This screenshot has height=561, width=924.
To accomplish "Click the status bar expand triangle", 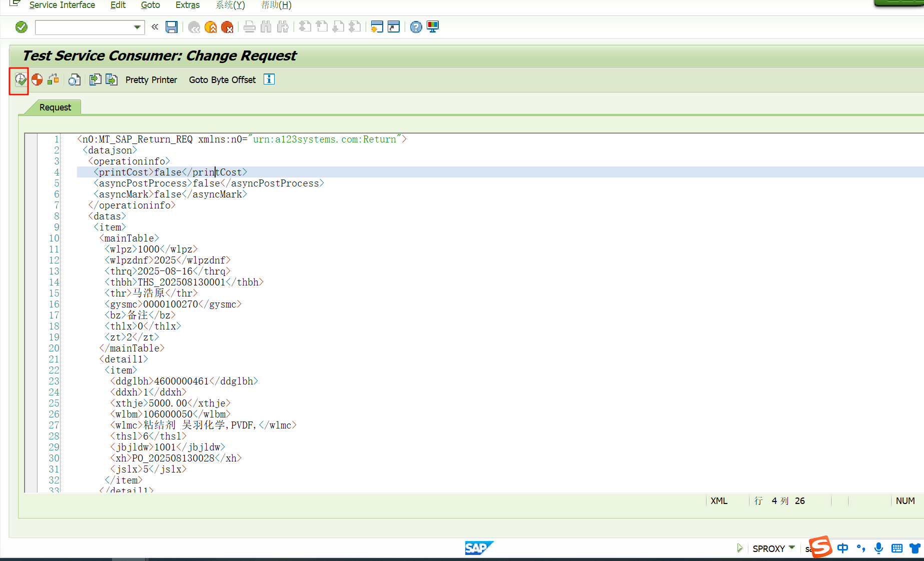I will click(740, 548).
